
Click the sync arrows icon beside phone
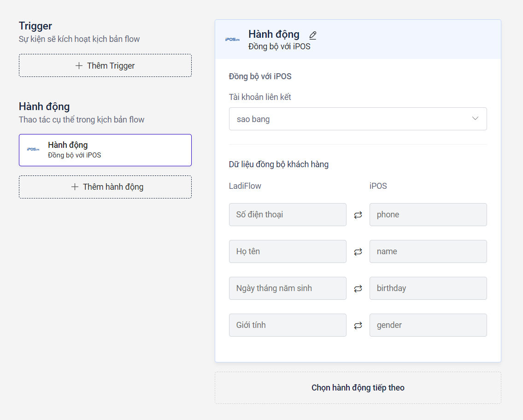[358, 215]
